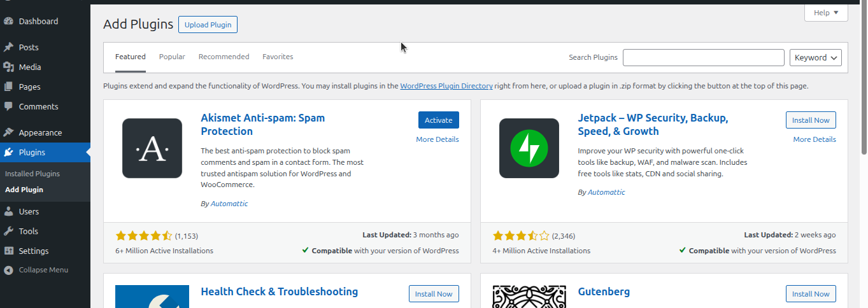868x308 pixels.
Task: Switch to the Featured tab
Action: tap(131, 57)
